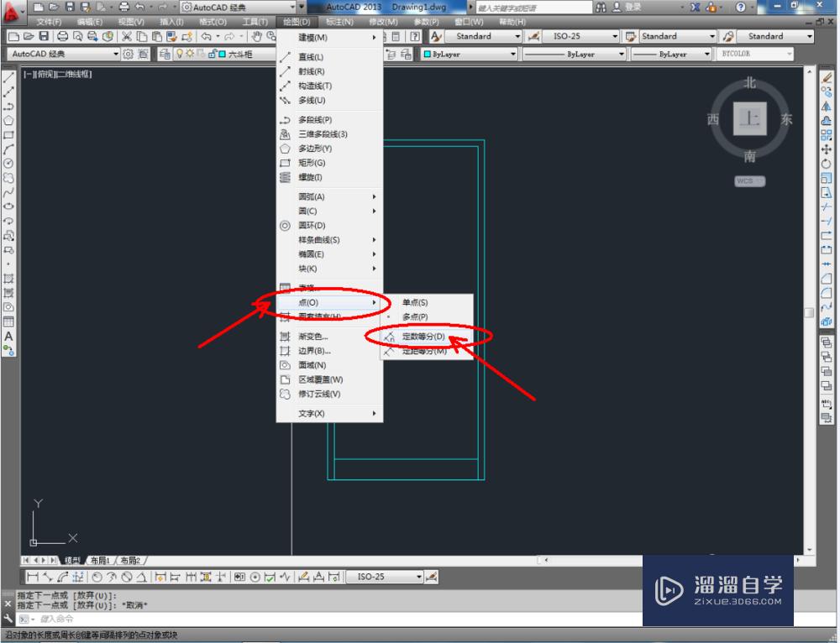Open the BYCOLOR plot style dropdown

coord(754,54)
